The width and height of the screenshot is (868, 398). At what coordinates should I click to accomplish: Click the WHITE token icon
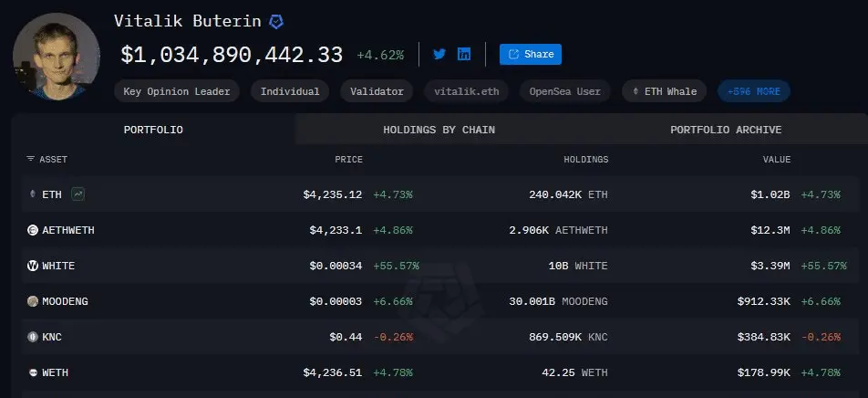33,266
